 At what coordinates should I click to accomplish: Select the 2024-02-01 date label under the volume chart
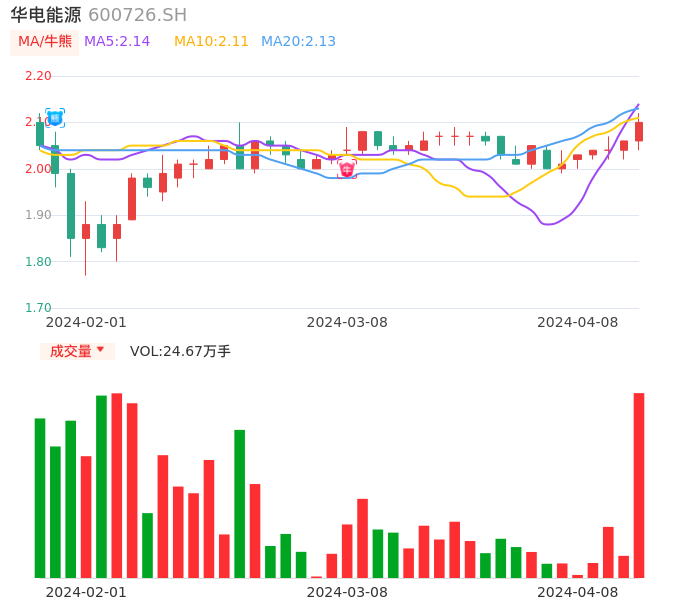(x=86, y=592)
